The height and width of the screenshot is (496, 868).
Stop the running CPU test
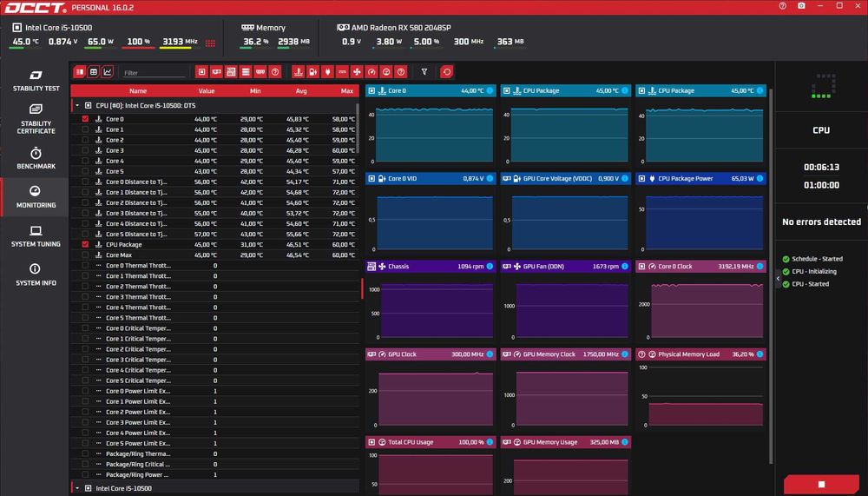(821, 485)
